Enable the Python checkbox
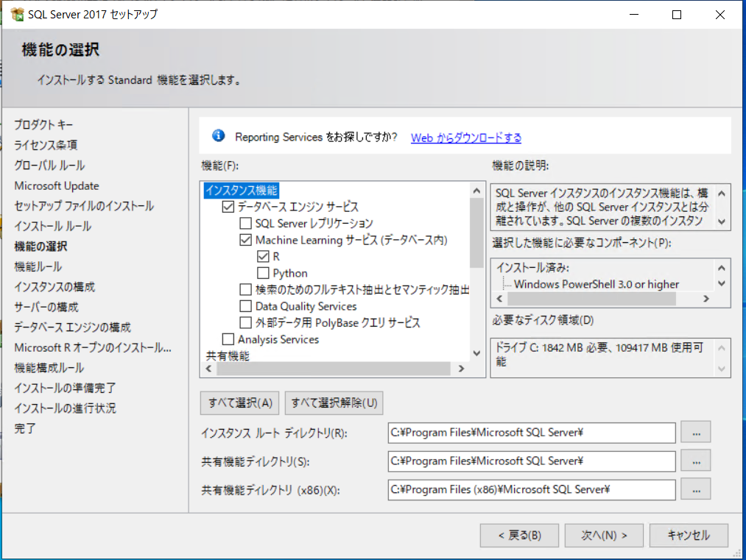 [263, 273]
